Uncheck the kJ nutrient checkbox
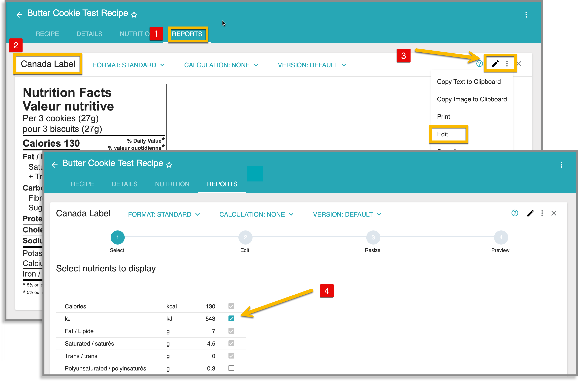Image resolution: width=578 pixels, height=392 pixels. [231, 318]
